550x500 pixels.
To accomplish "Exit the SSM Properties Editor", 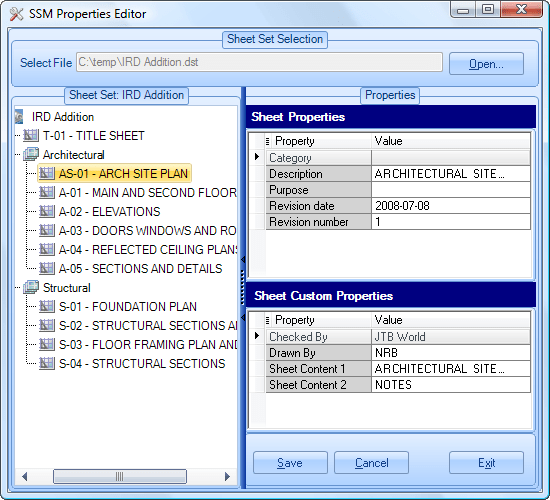I will 486,463.
